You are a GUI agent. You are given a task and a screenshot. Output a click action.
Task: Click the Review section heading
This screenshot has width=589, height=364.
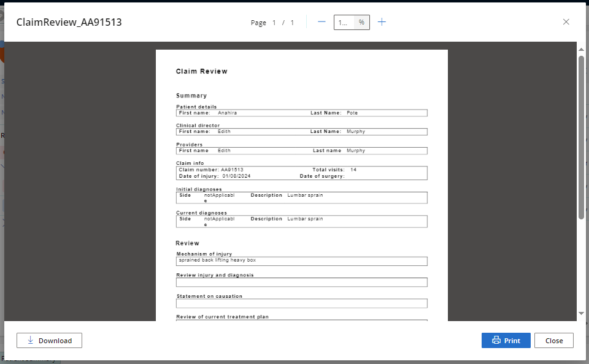tap(188, 243)
